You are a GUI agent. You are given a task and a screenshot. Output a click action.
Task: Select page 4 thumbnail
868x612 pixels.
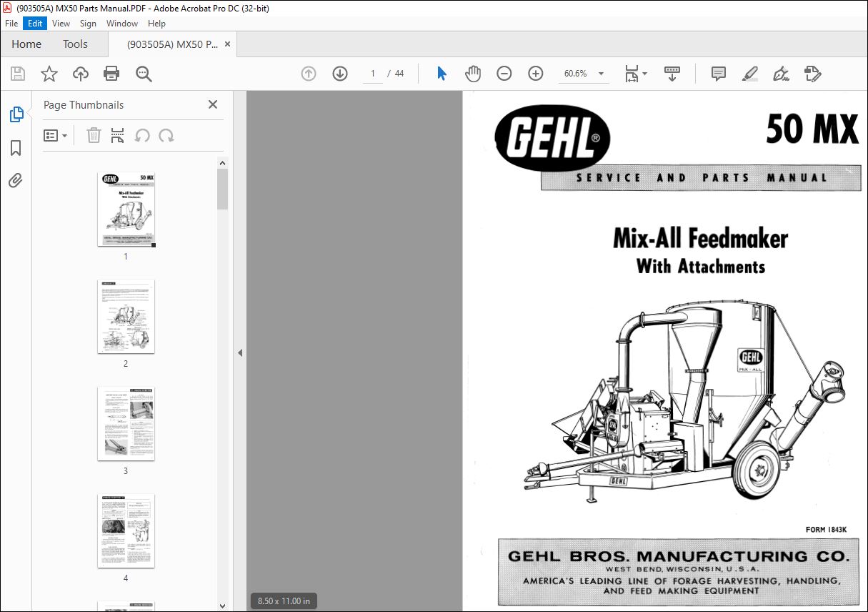126,531
